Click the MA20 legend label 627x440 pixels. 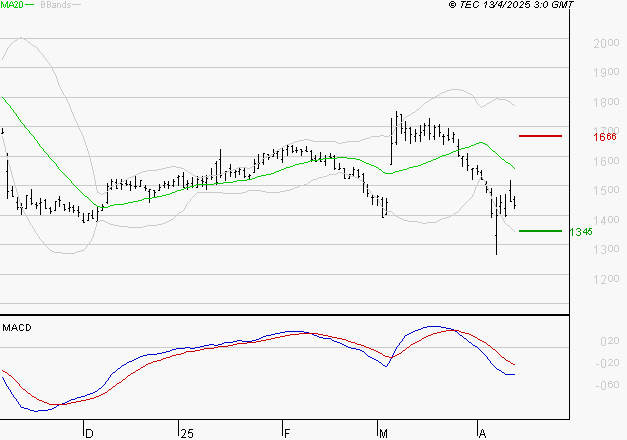12,5
